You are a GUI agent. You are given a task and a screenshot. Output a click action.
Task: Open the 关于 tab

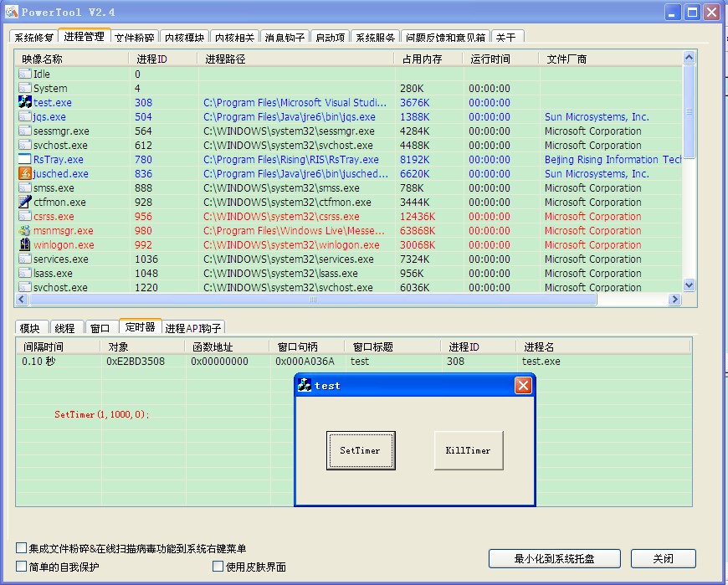click(x=507, y=37)
